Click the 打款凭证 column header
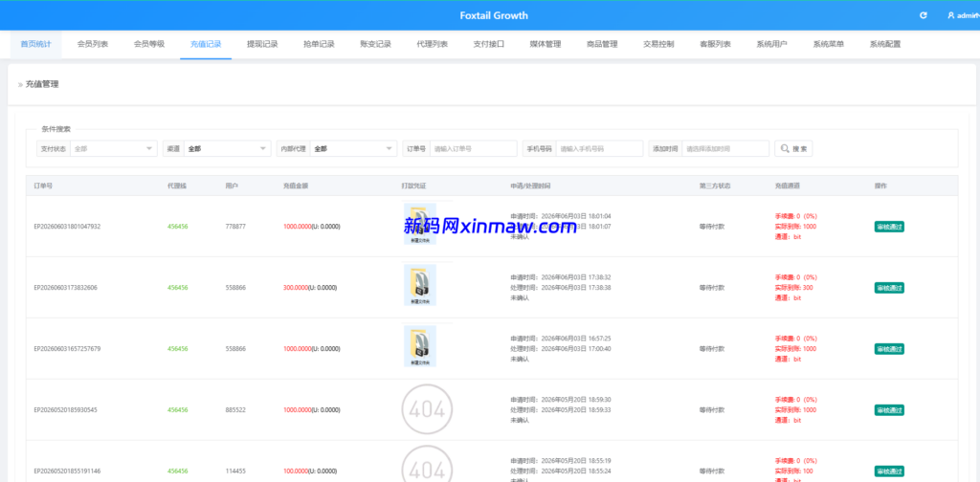 click(413, 186)
